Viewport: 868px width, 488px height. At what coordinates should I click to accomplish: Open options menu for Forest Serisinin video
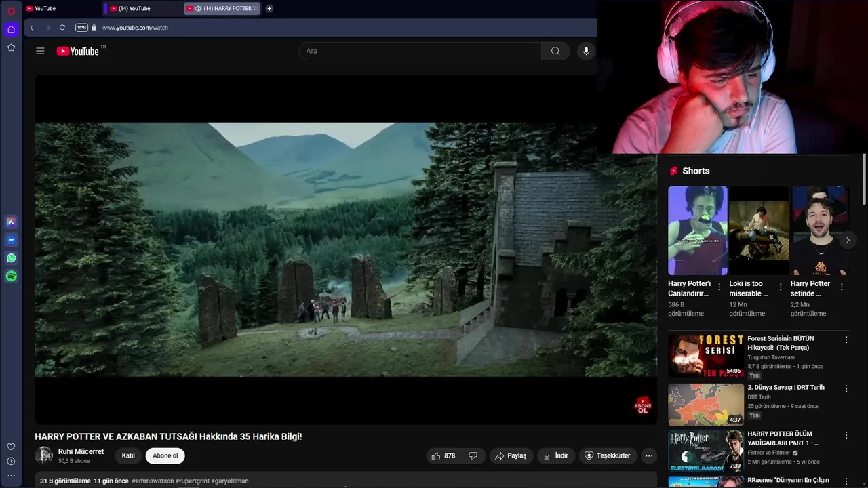pos(846,339)
